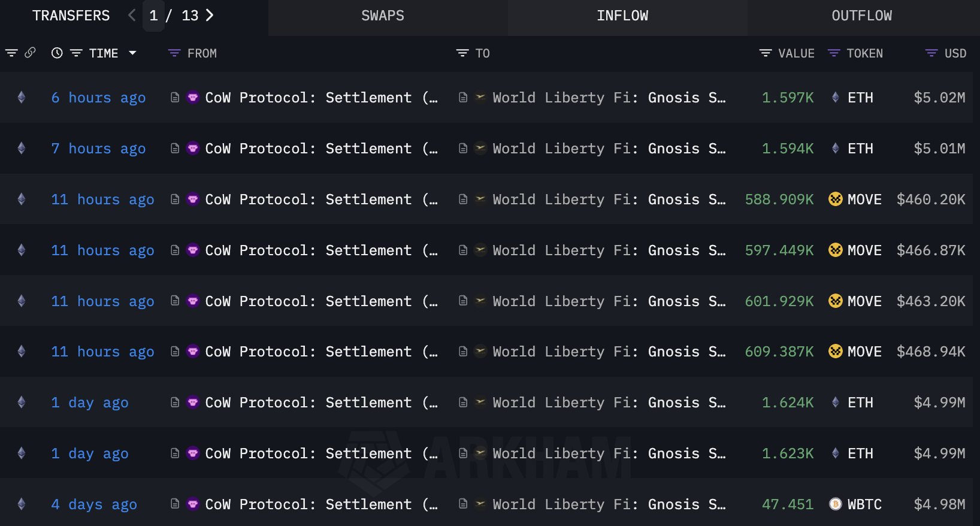This screenshot has height=526, width=980.
Task: Open the leftmost filter lines icon
Action: pos(11,53)
